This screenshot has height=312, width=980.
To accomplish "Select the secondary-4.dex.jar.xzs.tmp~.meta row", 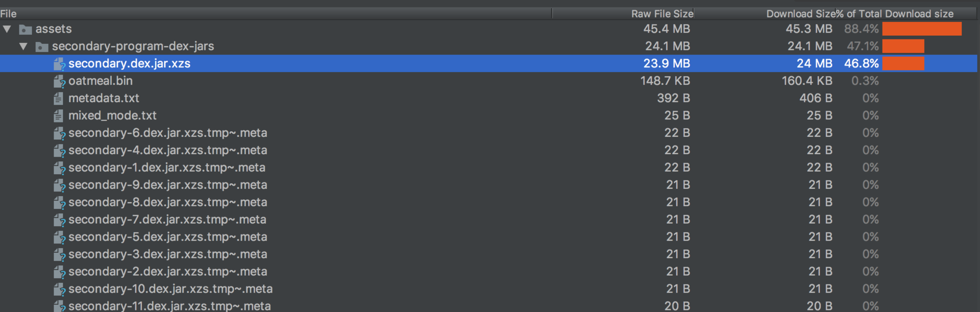I will tap(488, 150).
